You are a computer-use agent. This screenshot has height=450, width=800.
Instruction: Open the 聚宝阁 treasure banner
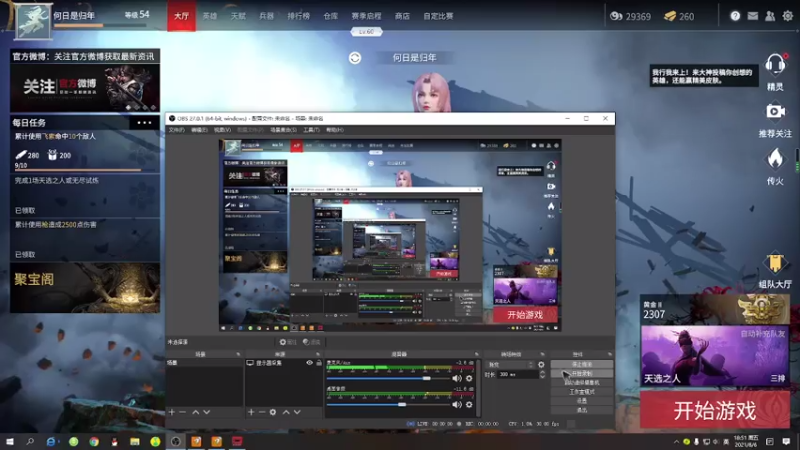point(85,288)
